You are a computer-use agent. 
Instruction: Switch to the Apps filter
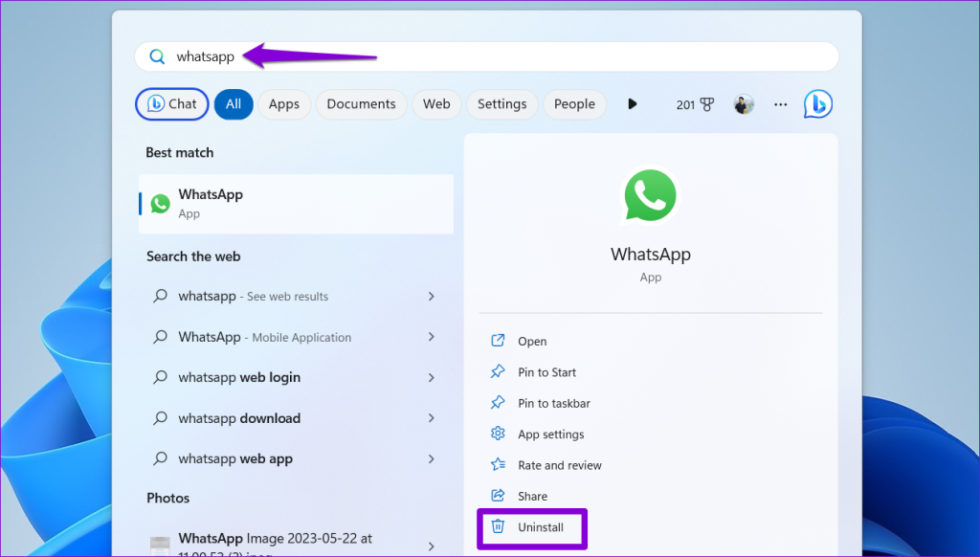[283, 103]
